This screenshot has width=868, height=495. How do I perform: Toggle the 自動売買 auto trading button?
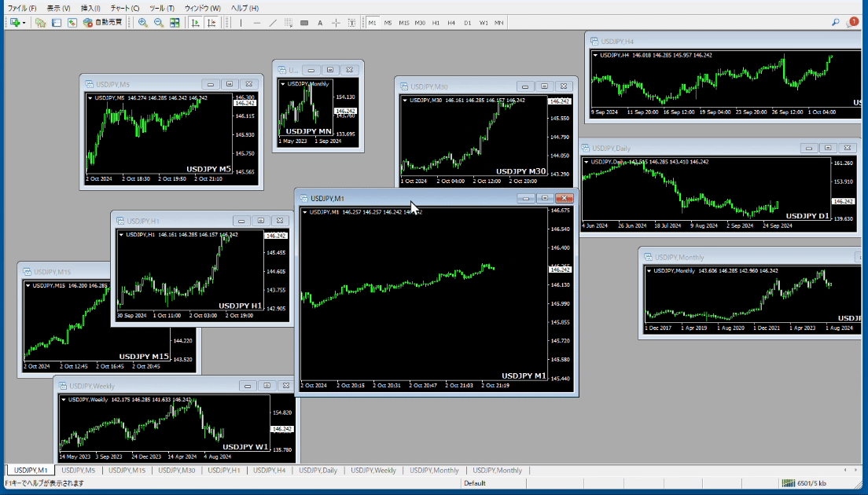[102, 23]
